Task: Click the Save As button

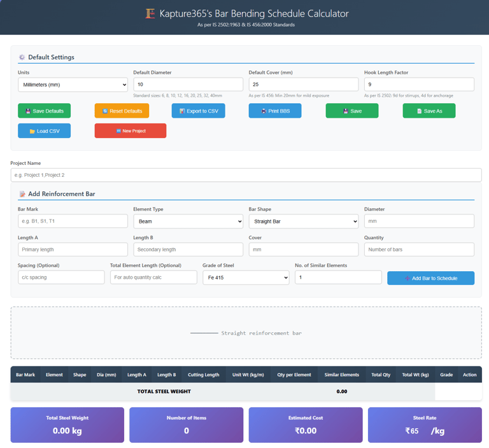Action: pyautogui.click(x=429, y=111)
